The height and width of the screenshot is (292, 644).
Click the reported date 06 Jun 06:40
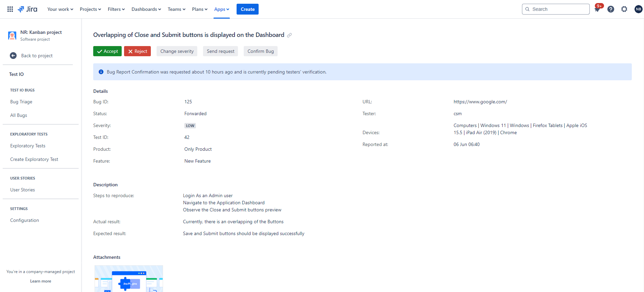(x=467, y=144)
